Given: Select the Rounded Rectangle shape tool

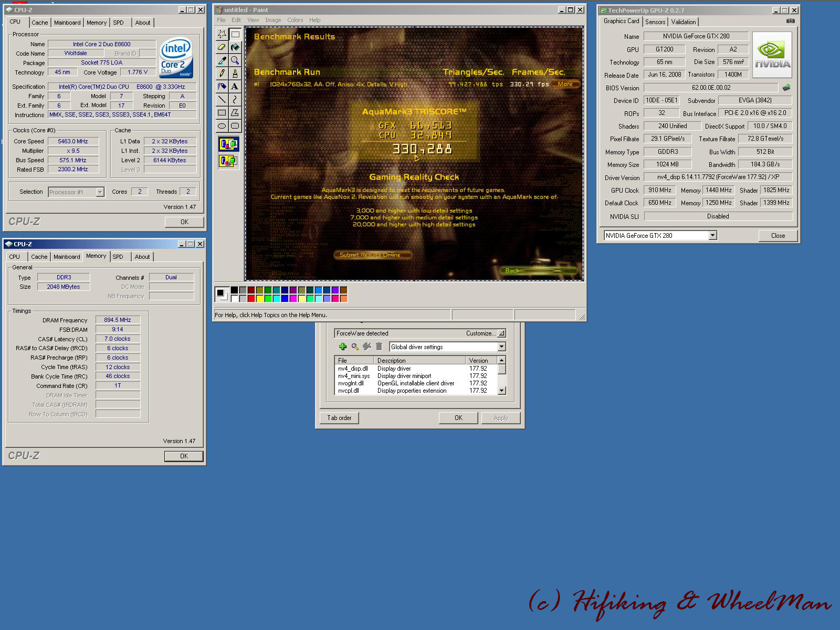Looking at the screenshot, I should click(x=235, y=126).
